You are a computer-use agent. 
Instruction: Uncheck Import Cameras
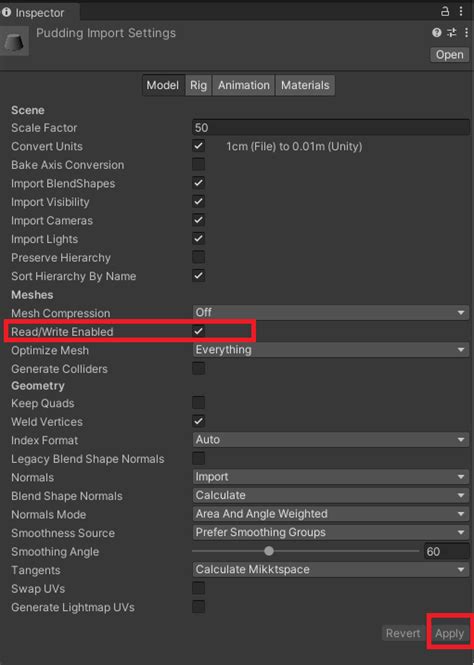pyautogui.click(x=198, y=220)
